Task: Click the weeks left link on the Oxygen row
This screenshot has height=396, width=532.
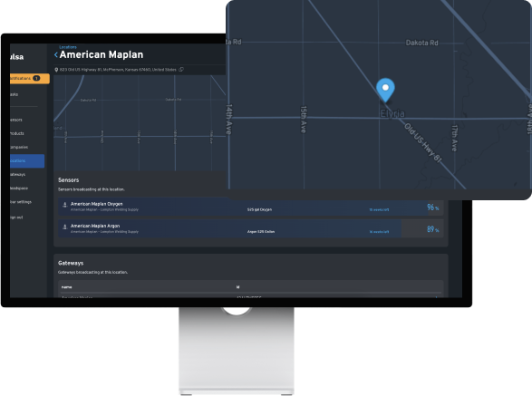Action: click(x=379, y=209)
